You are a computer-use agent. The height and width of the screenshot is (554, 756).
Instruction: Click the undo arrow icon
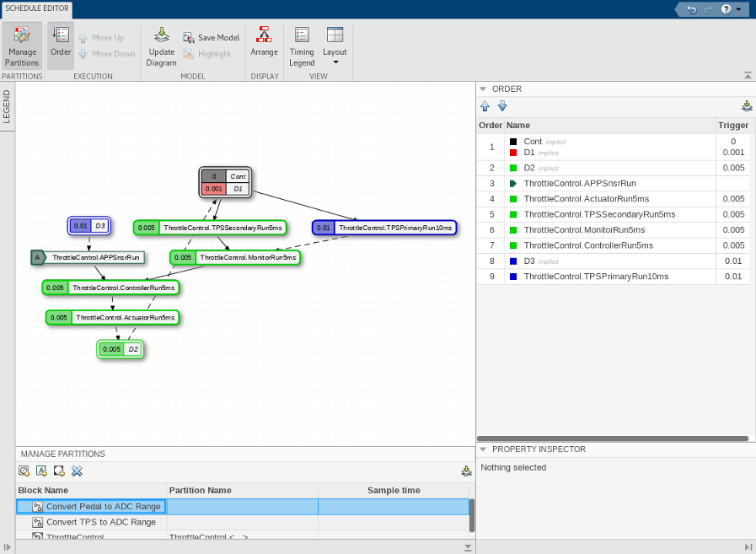[691, 9]
